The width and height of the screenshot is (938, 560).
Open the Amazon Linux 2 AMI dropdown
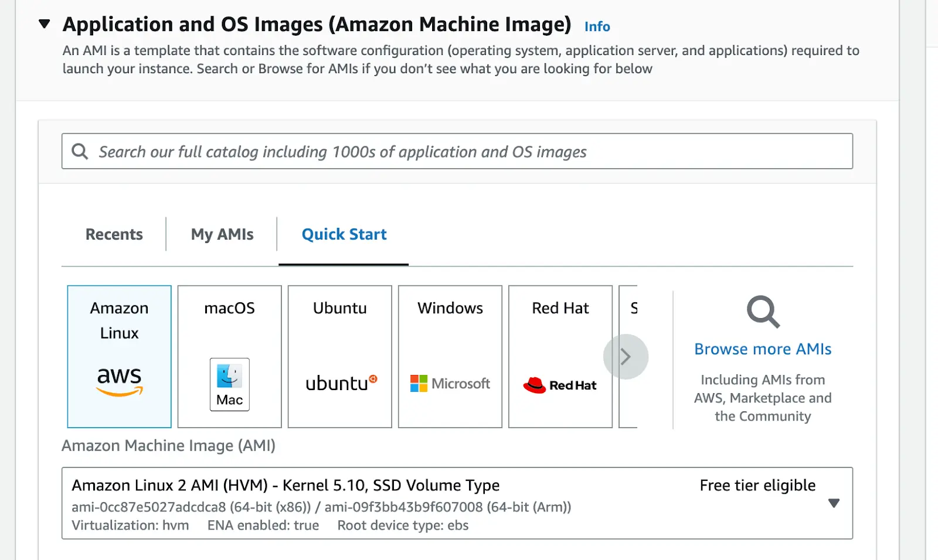click(x=457, y=503)
